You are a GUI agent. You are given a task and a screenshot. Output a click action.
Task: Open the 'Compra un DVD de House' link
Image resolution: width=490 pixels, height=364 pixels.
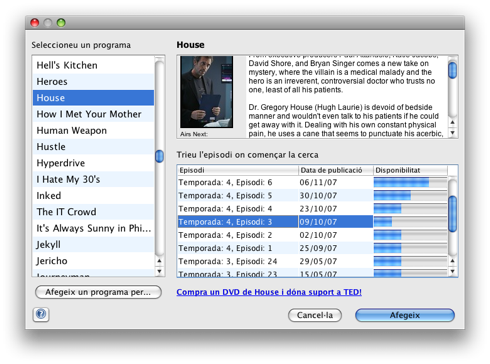click(269, 292)
